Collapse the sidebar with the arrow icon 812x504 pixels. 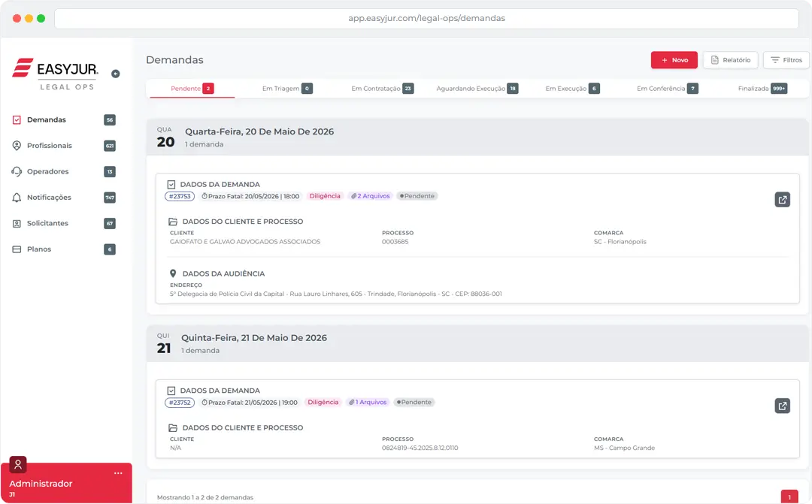click(x=116, y=74)
